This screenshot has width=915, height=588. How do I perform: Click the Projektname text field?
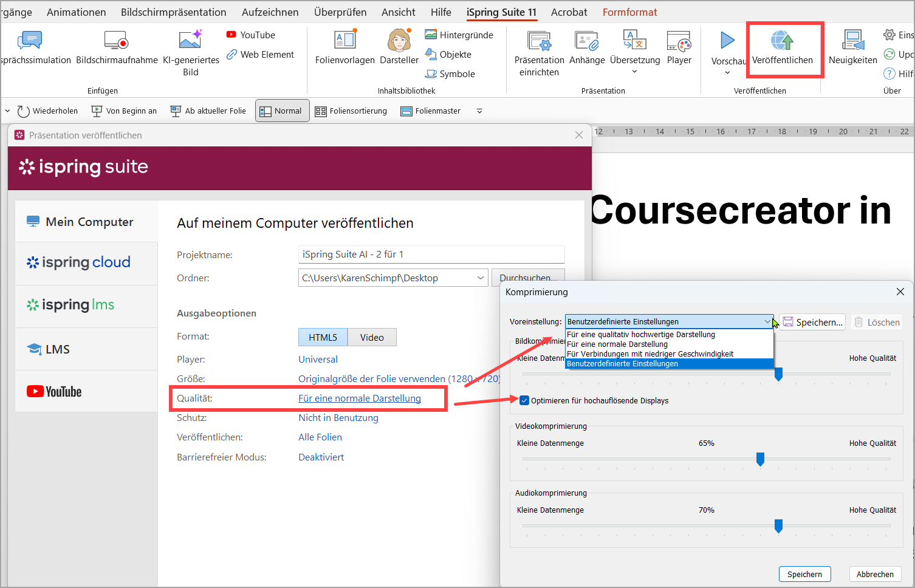(x=431, y=255)
